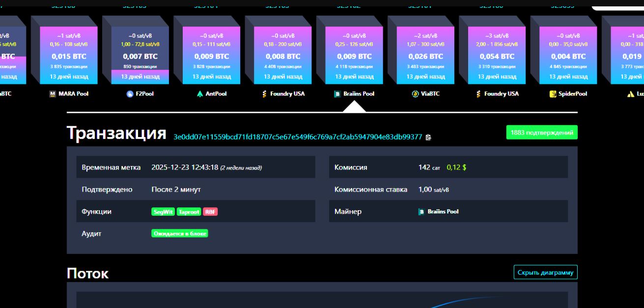Click the Taproot feature badge
This screenshot has height=308, width=644.
(x=189, y=212)
